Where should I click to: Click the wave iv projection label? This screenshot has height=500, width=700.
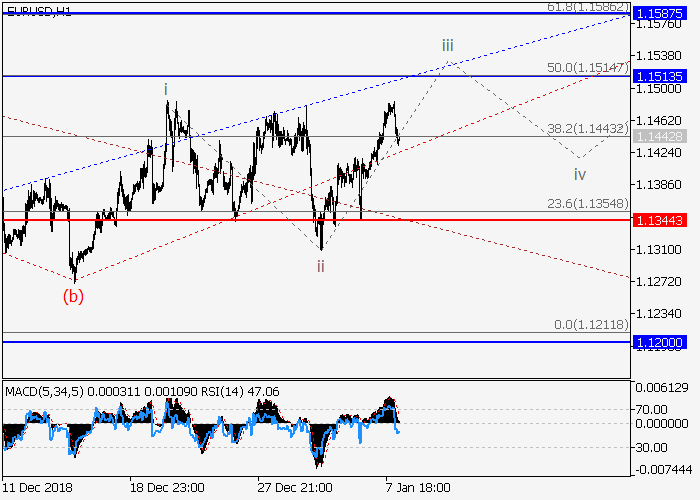pos(580,174)
